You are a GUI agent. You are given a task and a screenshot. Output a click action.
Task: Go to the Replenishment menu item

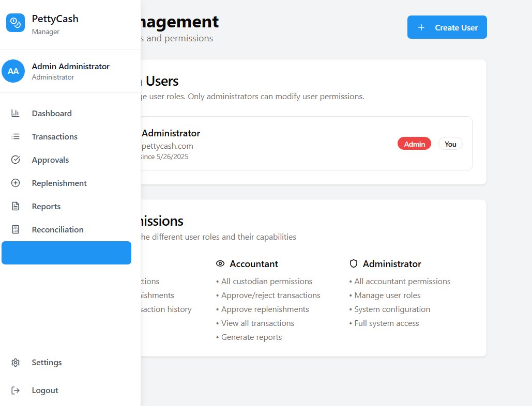(x=59, y=183)
